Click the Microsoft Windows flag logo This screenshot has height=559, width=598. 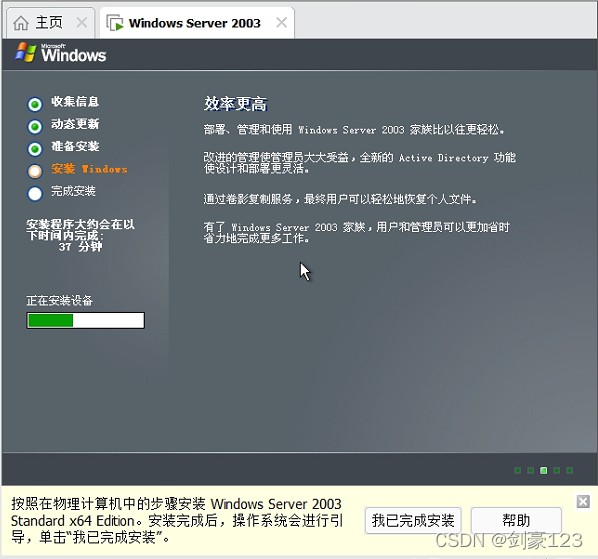pos(26,52)
